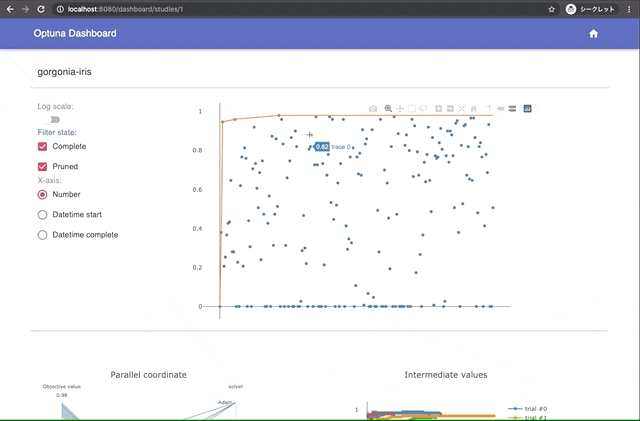Download plot as PNG camera icon
This screenshot has width=640, height=421.
373,109
